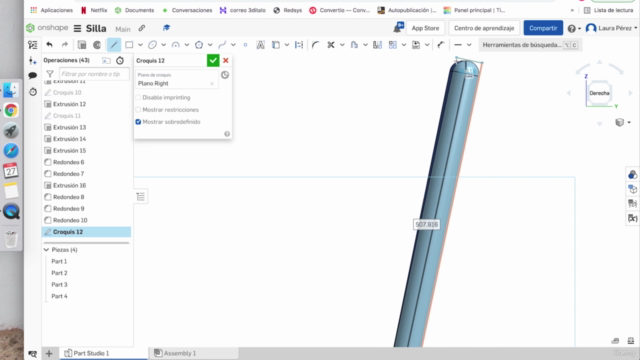Screen dimensions: 640x360
Task: Click the Filtrar por nombre input
Action: [94, 74]
